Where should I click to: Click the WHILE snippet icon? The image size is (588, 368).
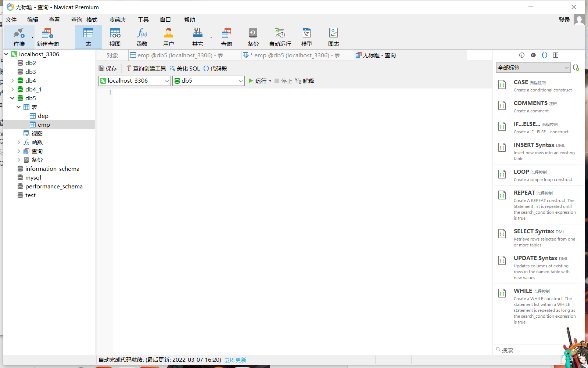pos(502,293)
